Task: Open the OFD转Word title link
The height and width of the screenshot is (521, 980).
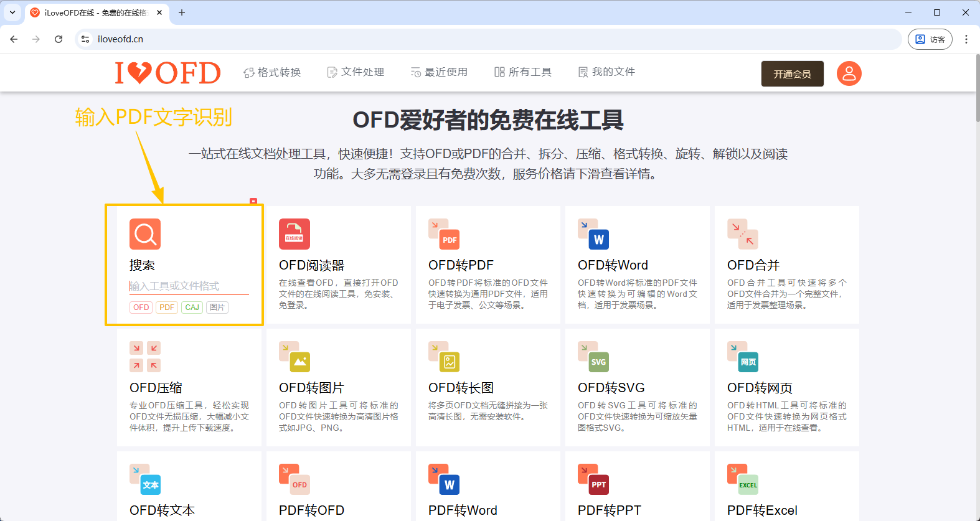Action: (613, 265)
